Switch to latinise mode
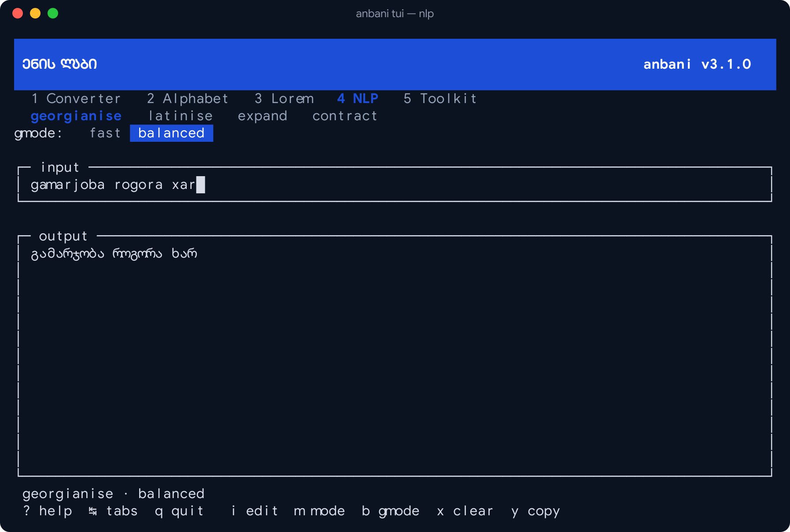This screenshot has width=790, height=532. click(181, 116)
